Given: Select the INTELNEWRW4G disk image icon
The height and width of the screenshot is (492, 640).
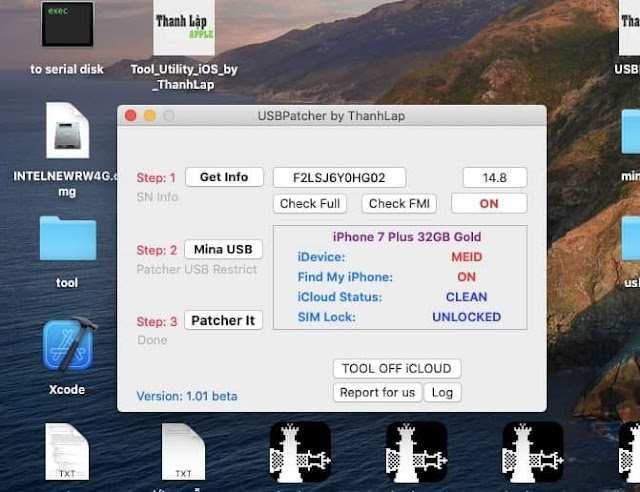Looking at the screenshot, I should coord(67,130).
